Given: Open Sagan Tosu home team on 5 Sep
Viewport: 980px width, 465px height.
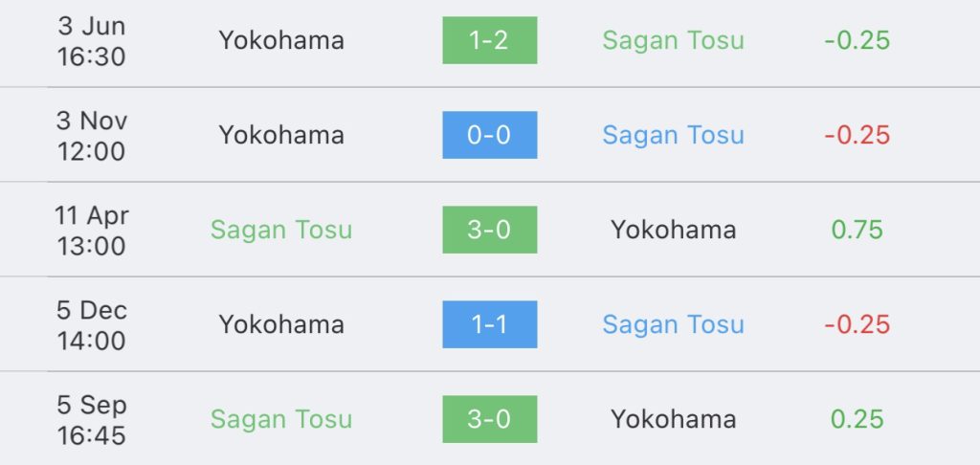Looking at the screenshot, I should click(281, 419).
